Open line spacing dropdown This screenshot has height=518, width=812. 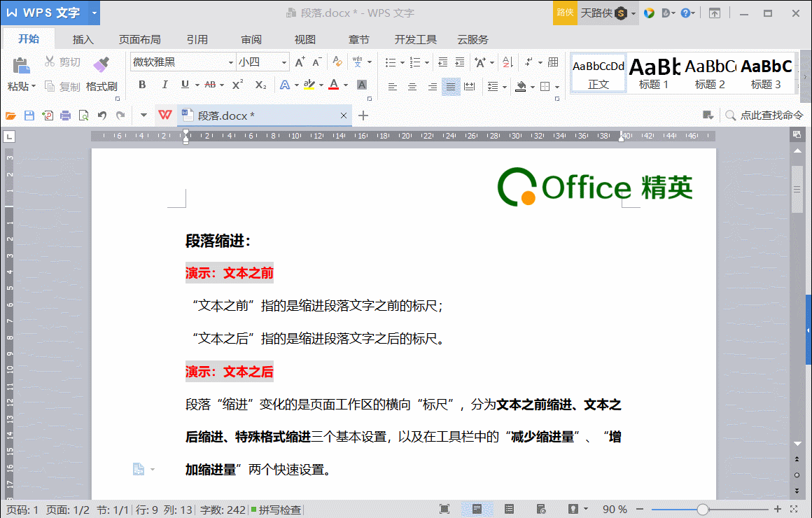(505, 87)
